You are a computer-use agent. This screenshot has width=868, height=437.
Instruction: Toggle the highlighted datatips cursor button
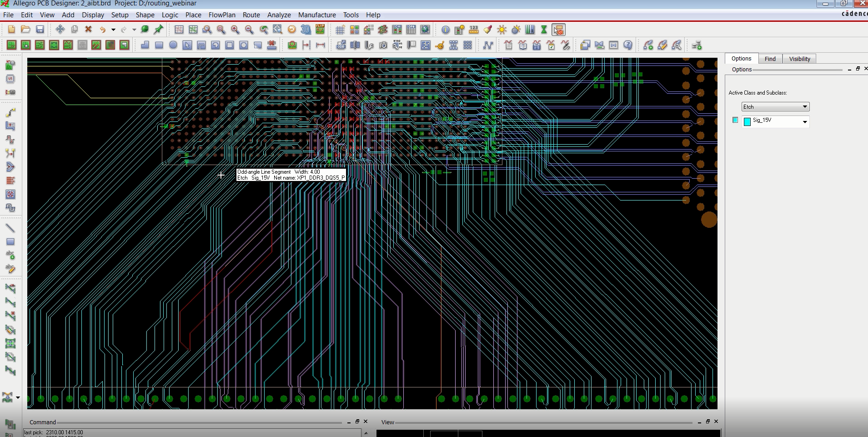click(558, 30)
